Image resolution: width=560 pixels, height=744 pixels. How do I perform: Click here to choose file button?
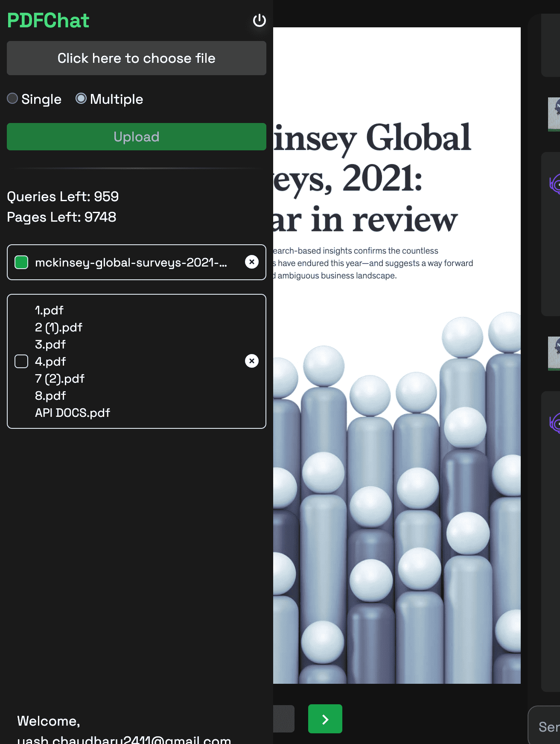[137, 58]
